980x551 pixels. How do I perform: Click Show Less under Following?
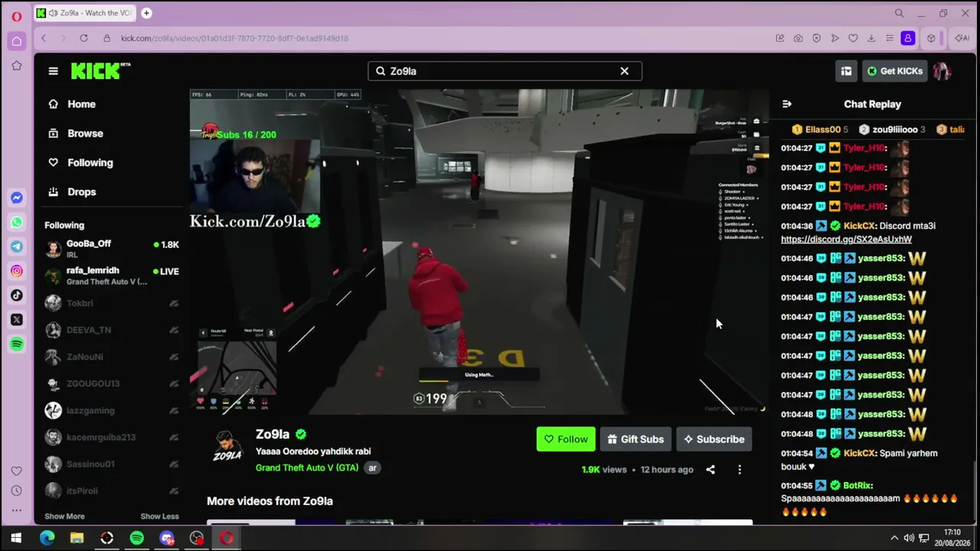click(159, 517)
